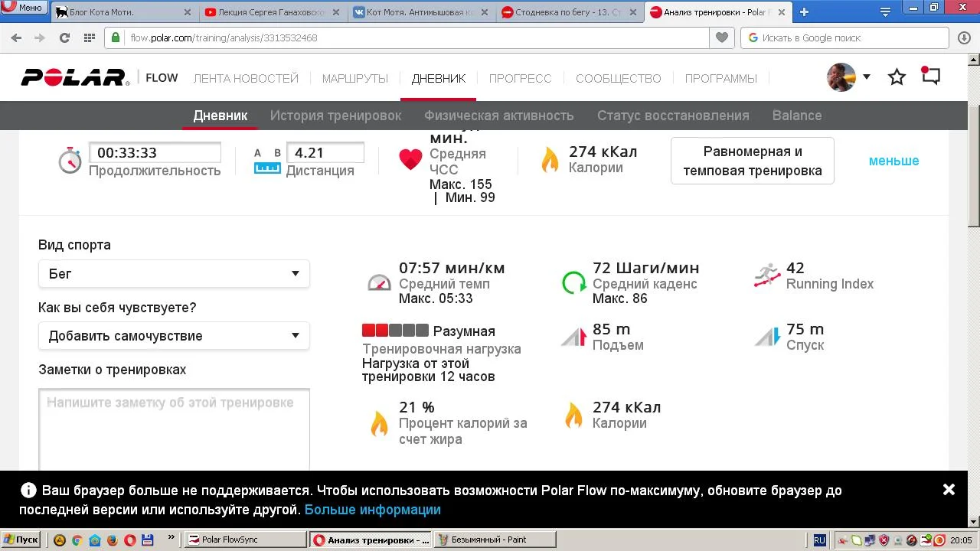Select the Balance sub-tab
This screenshot has width=980, height=551.
pyautogui.click(x=797, y=116)
